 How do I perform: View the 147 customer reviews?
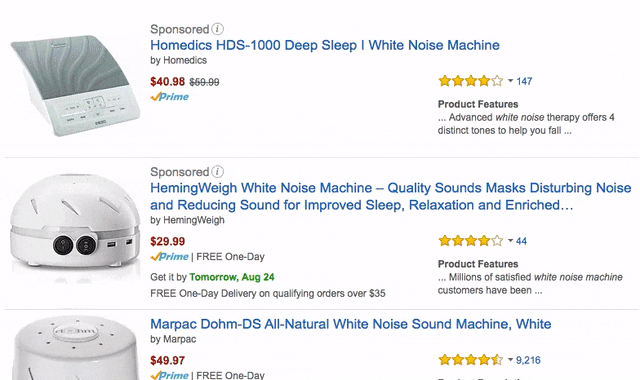[524, 81]
